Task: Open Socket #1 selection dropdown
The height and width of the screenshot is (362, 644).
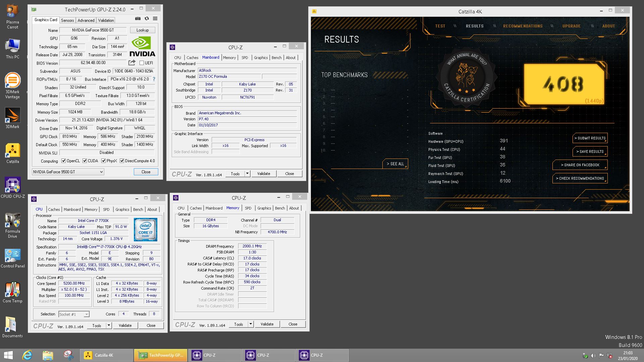Action: [x=74, y=314]
